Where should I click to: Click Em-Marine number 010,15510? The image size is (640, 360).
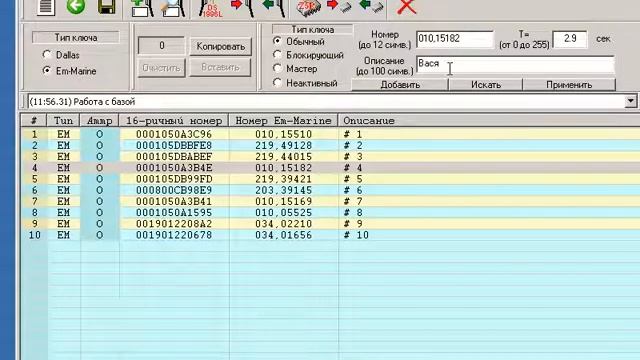283,134
